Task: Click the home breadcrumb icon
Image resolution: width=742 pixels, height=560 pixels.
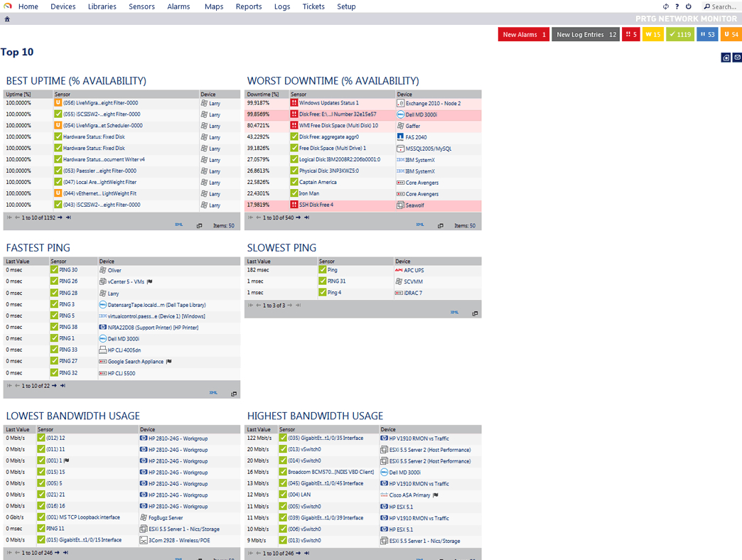Action: [7, 19]
